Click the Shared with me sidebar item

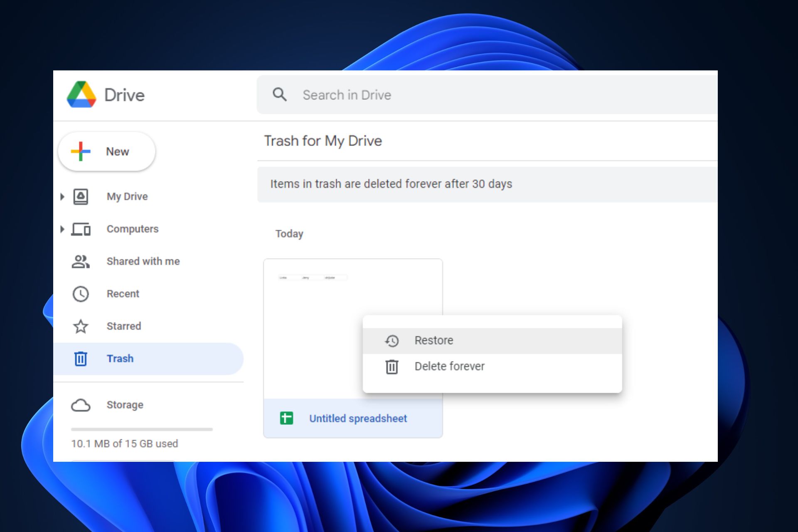(143, 261)
